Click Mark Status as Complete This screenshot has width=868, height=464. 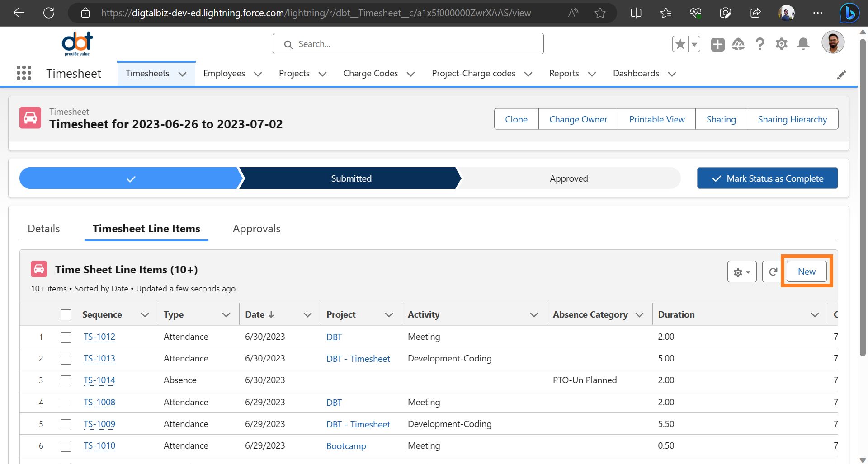click(768, 178)
